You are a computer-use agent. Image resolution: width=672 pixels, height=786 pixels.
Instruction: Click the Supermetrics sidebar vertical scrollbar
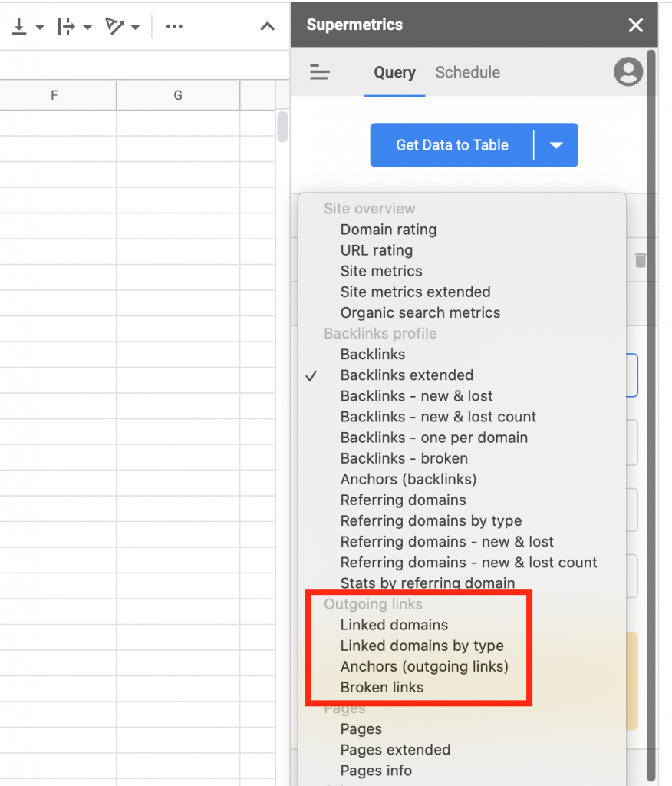[x=652, y=384]
